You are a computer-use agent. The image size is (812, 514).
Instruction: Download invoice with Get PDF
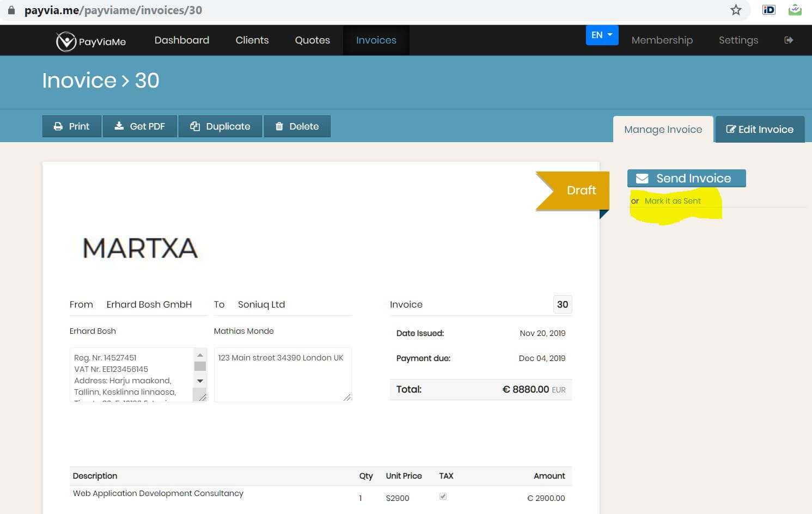click(x=140, y=126)
